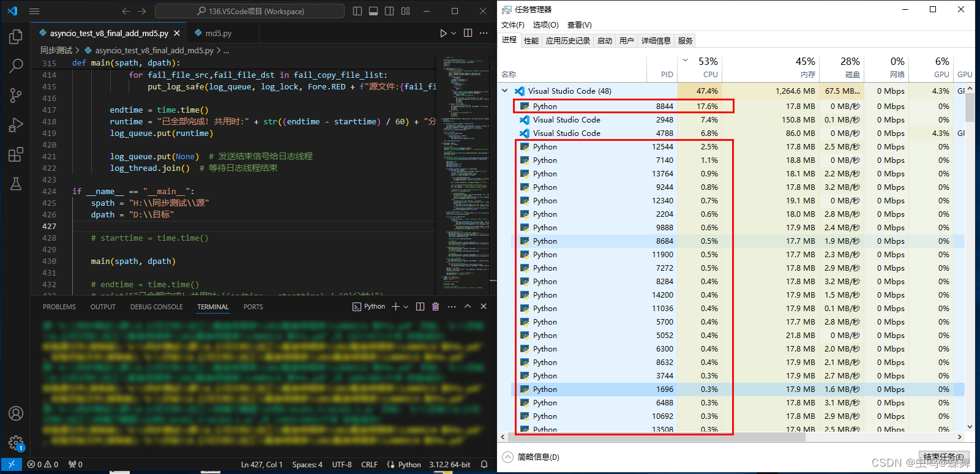Viewport: 980px width, 474px height.
Task: Sort processes by the 磁盘 column
Action: 842,68
